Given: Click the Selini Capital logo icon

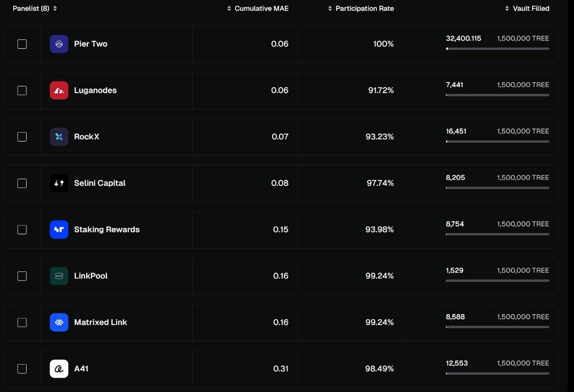Looking at the screenshot, I should pyautogui.click(x=59, y=183).
